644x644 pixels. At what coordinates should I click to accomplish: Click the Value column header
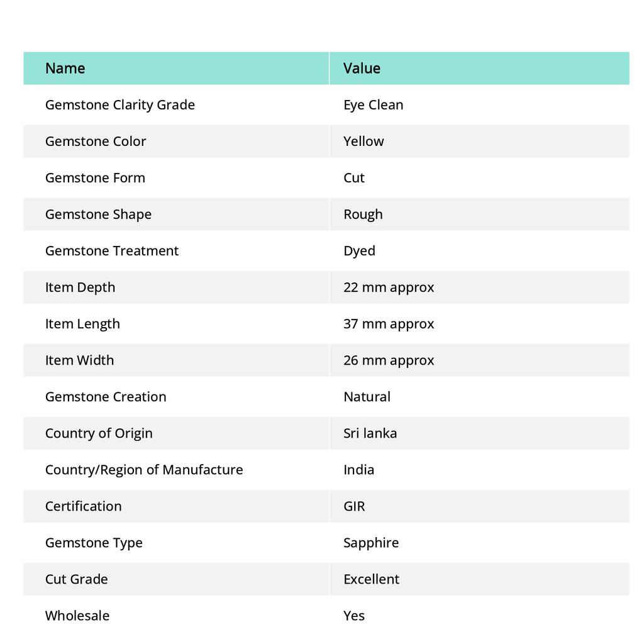point(362,68)
